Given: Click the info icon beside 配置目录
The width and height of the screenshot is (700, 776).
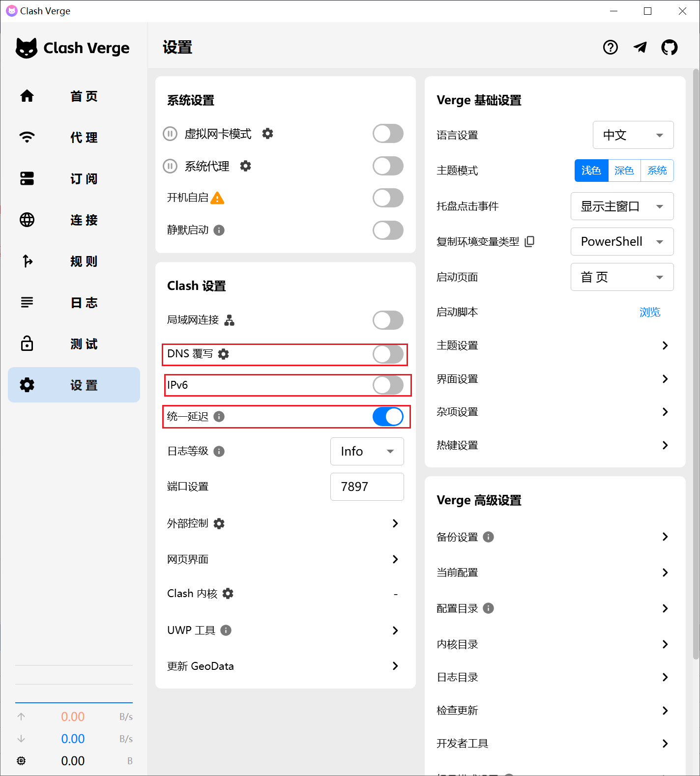Looking at the screenshot, I should [488, 608].
